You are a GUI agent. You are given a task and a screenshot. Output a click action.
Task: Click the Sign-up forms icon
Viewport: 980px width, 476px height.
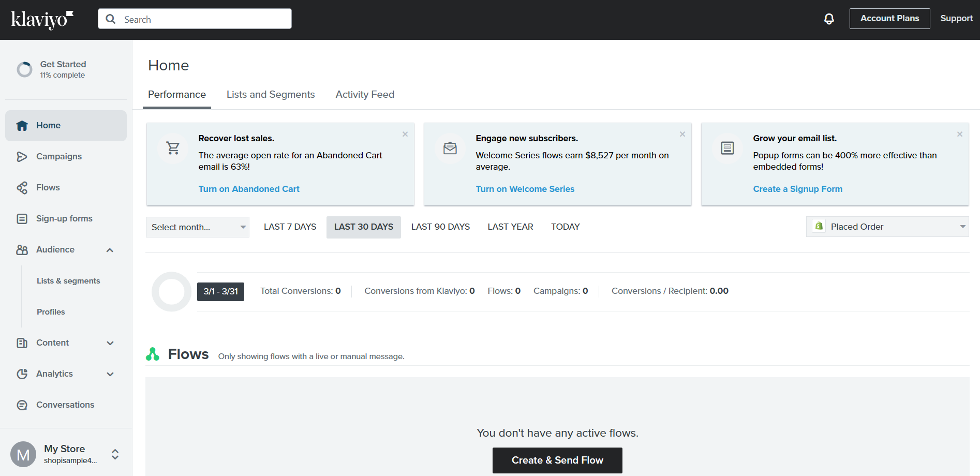click(x=22, y=219)
